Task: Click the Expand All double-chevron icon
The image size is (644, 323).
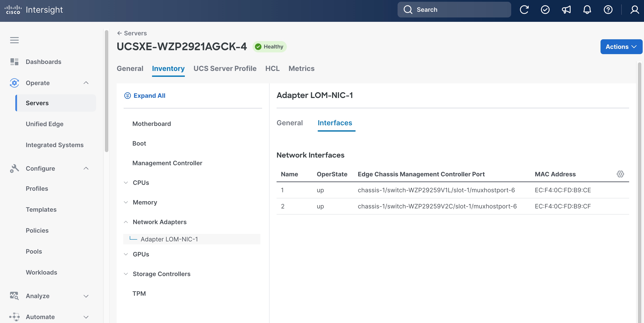Action: [128, 96]
